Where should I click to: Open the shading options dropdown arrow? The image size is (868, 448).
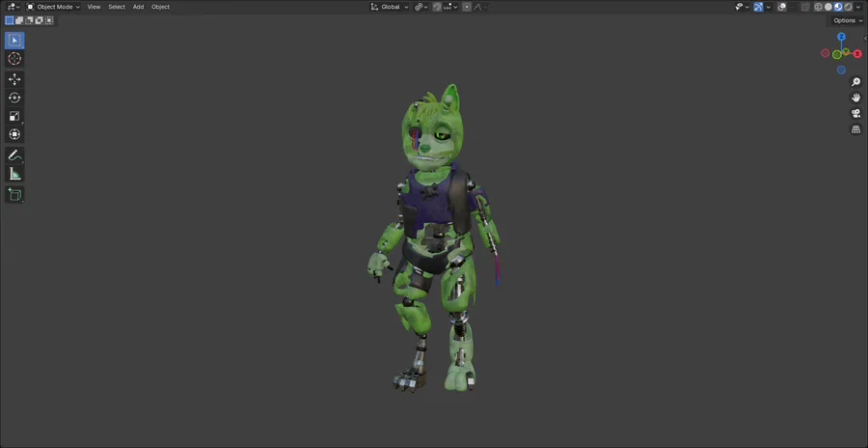click(x=858, y=7)
